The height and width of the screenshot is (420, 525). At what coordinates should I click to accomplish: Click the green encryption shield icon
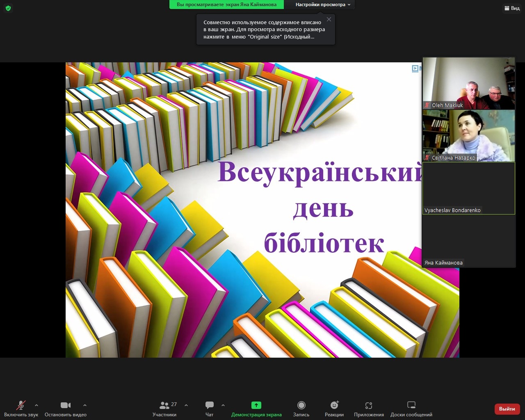(8, 8)
